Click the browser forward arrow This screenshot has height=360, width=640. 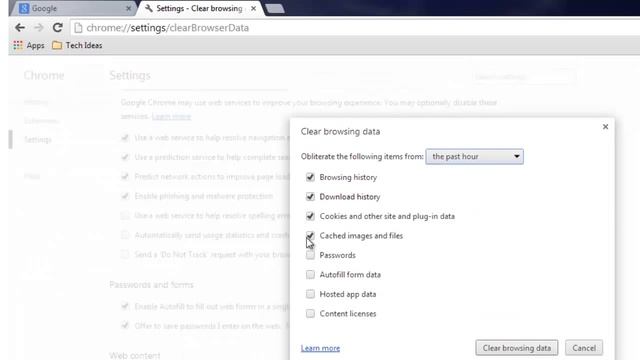tap(39, 28)
